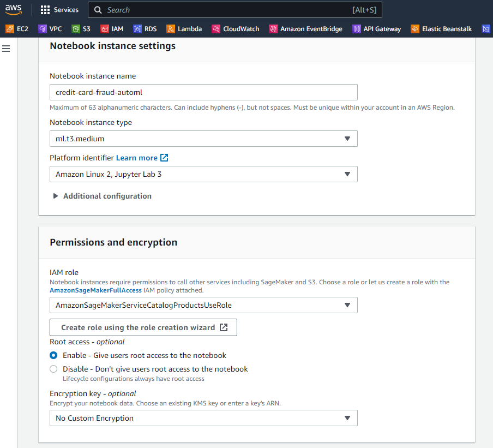Open the Encryption key dropdown
The height and width of the screenshot is (448, 493).
(x=203, y=418)
